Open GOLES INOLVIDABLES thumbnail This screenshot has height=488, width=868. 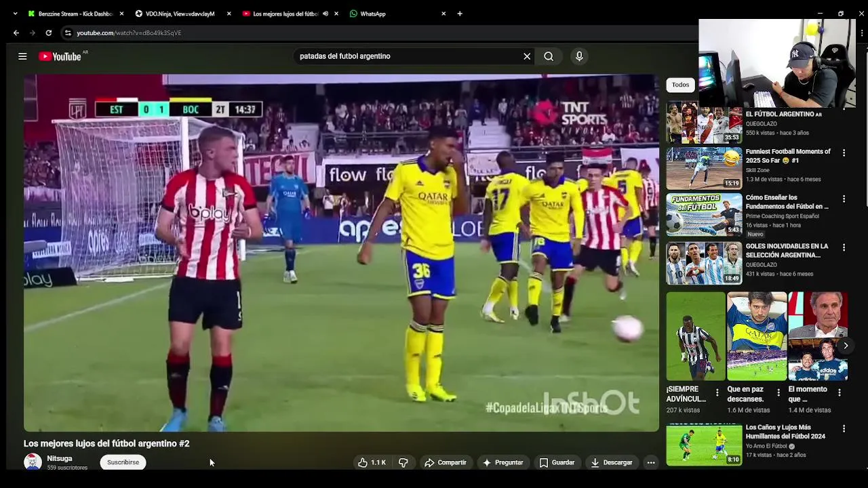point(704,264)
